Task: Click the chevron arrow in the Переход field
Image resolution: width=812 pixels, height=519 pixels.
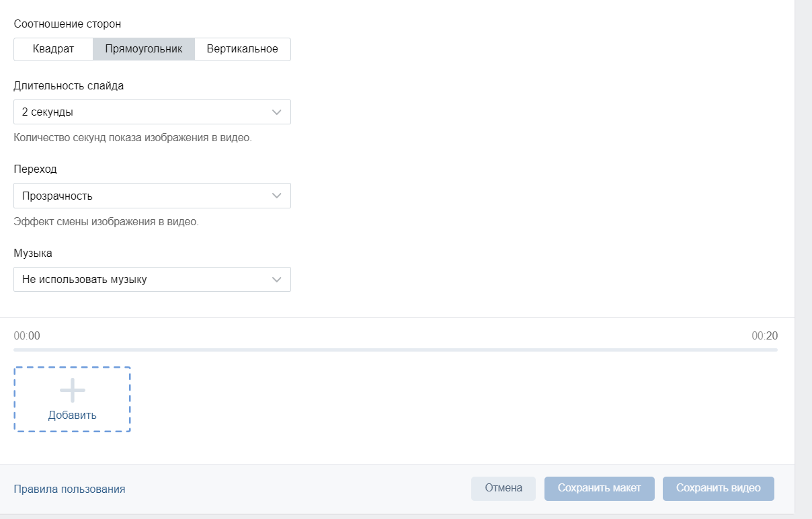Action: (276, 196)
